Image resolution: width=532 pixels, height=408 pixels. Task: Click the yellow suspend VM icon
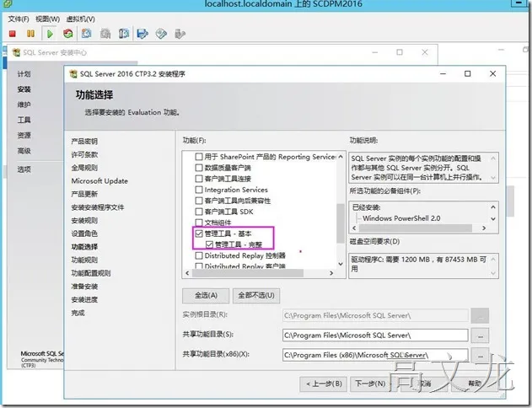[30, 33]
